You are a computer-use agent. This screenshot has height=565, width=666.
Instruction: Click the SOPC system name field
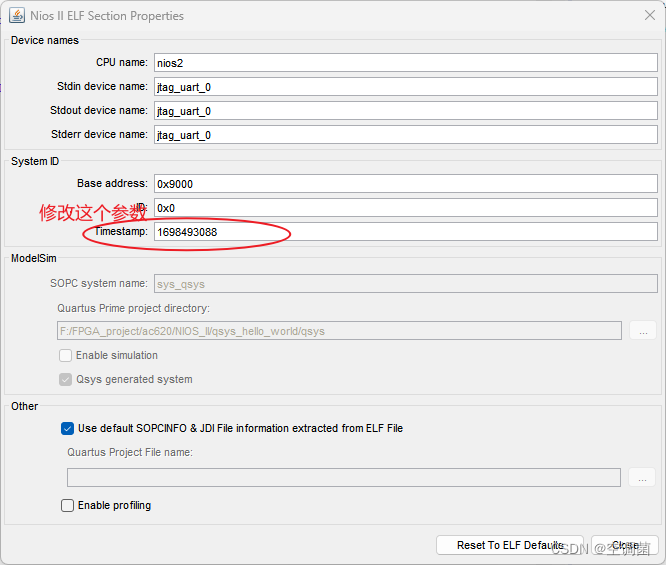(x=406, y=284)
